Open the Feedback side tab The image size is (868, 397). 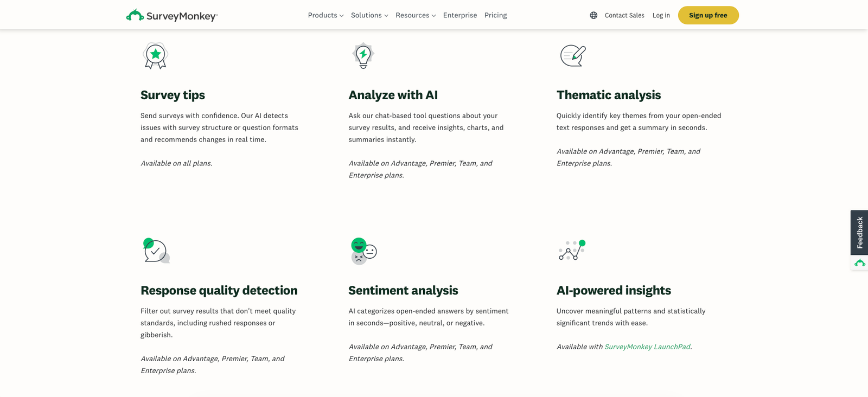(x=859, y=233)
